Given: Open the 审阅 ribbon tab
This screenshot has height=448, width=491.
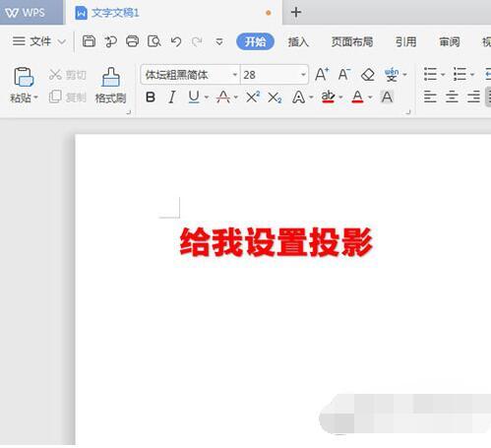Looking at the screenshot, I should tap(450, 41).
